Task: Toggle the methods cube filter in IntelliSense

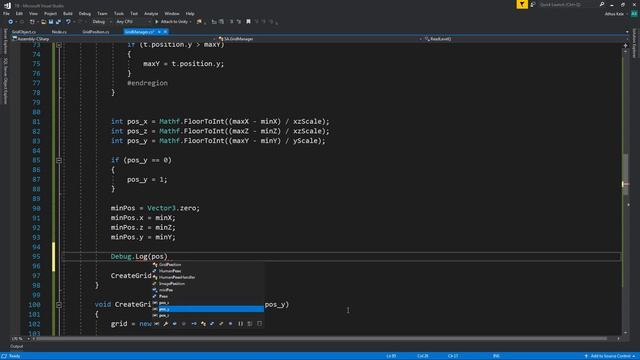Action: 184,324
